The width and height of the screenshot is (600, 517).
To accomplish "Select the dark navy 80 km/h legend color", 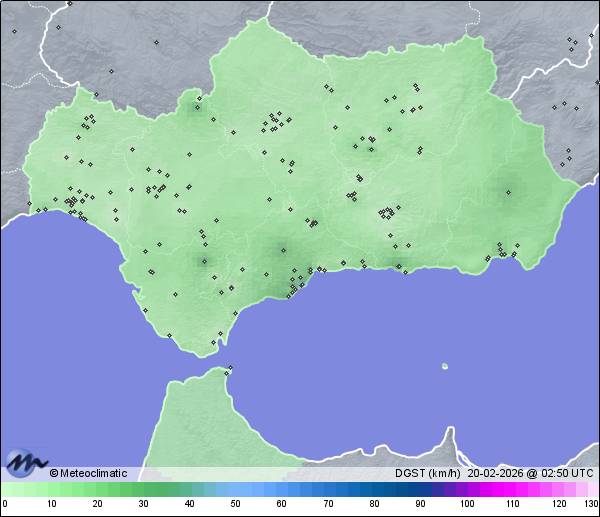I will tap(374, 489).
